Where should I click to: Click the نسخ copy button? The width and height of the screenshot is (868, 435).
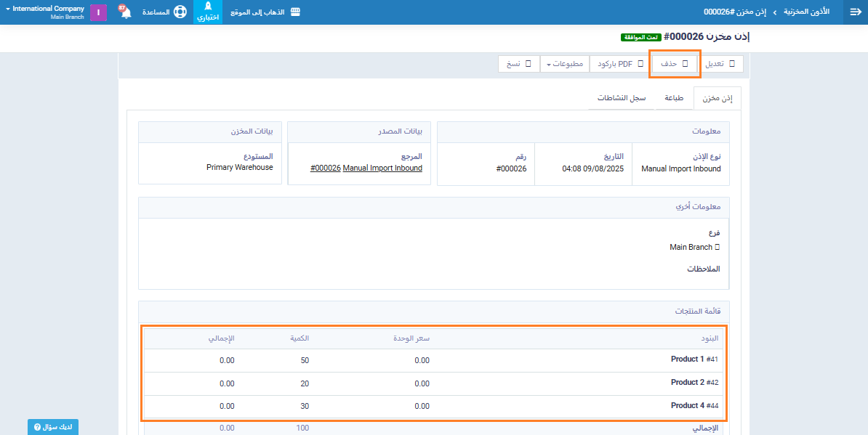[519, 64]
